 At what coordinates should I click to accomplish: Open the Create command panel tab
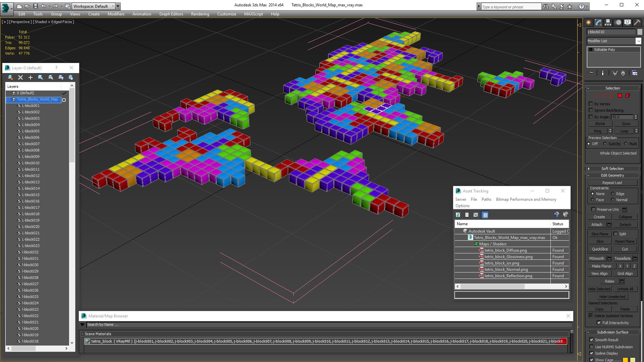click(589, 22)
